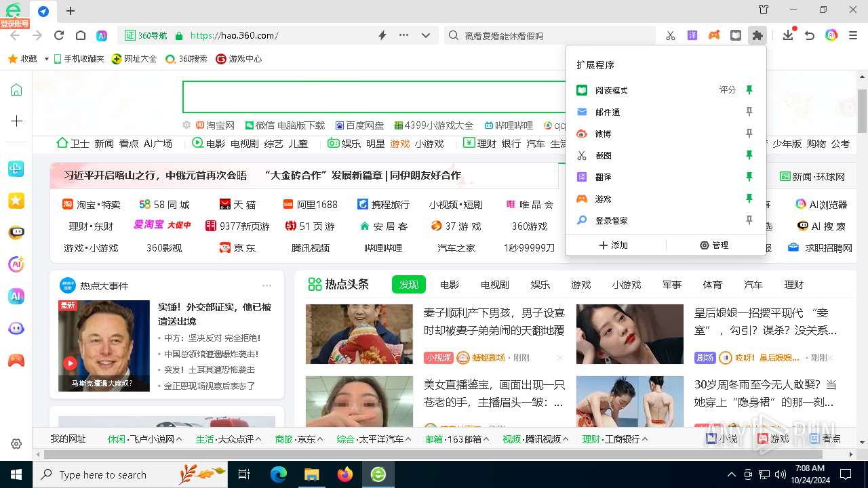Image resolution: width=868 pixels, height=488 pixels.
Task: Pin 登录管家 extension to toolbar
Action: [749, 220]
